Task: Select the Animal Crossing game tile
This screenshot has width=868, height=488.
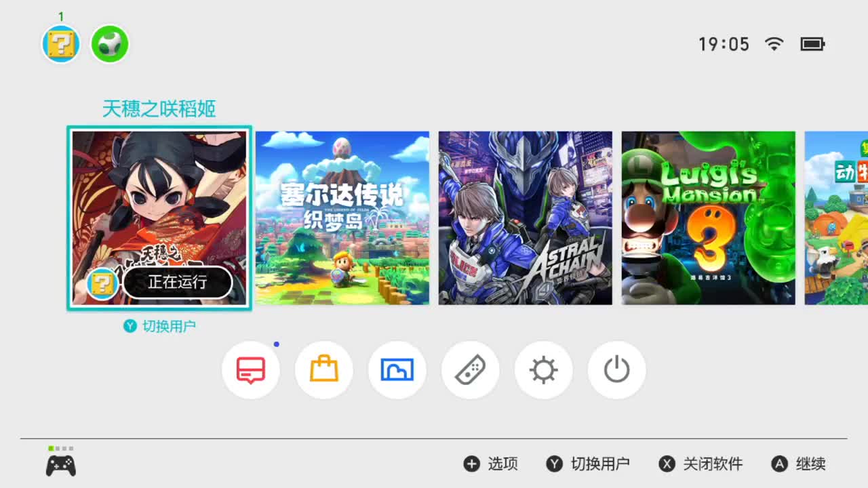Action: pos(836,218)
